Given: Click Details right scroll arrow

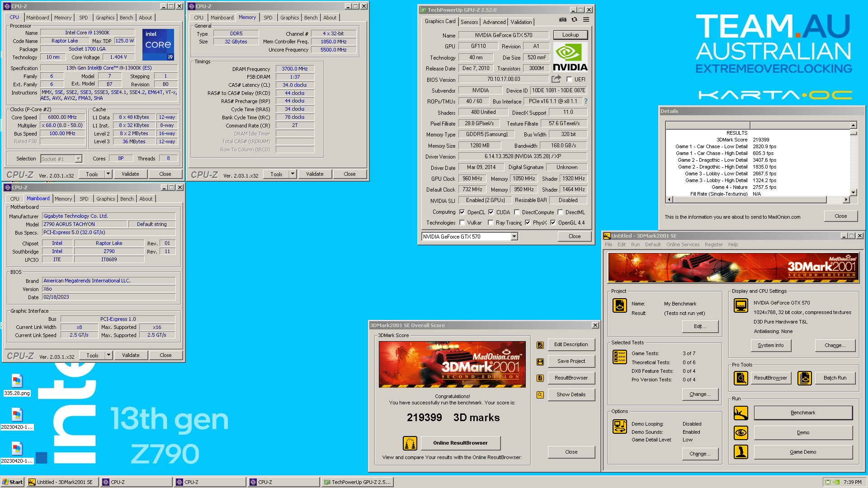Looking at the screenshot, I should coord(846,199).
